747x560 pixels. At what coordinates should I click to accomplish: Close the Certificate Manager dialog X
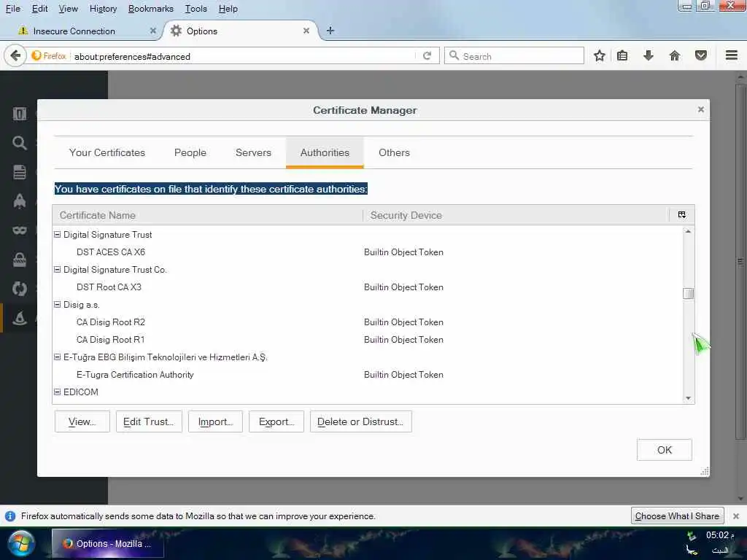[701, 109]
